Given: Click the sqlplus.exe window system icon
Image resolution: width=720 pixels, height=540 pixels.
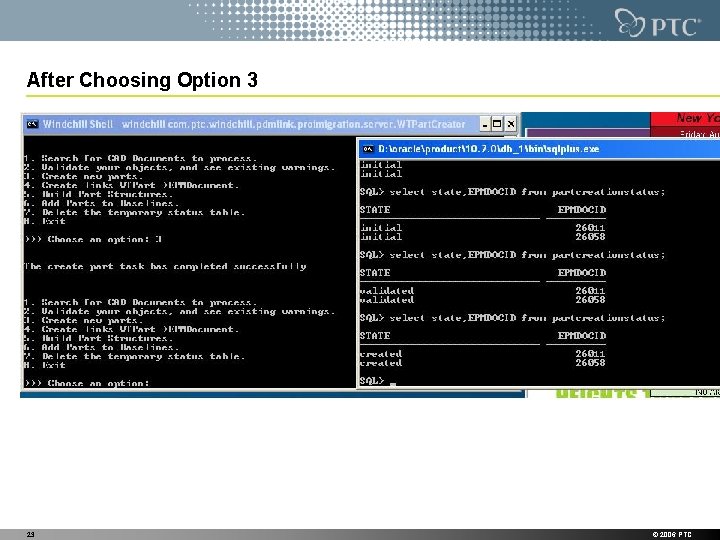Looking at the screenshot, I should click(368, 149).
